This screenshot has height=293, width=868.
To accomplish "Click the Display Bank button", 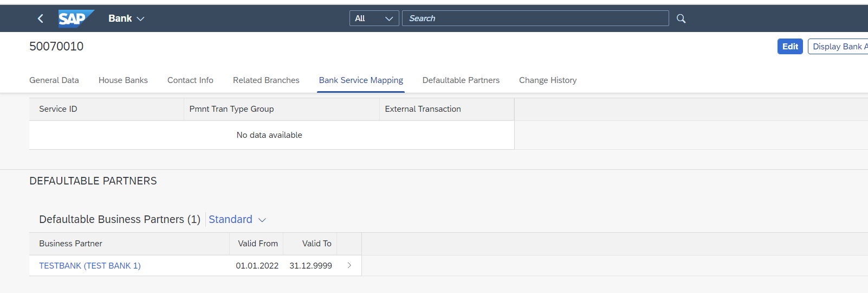I will pyautogui.click(x=838, y=47).
